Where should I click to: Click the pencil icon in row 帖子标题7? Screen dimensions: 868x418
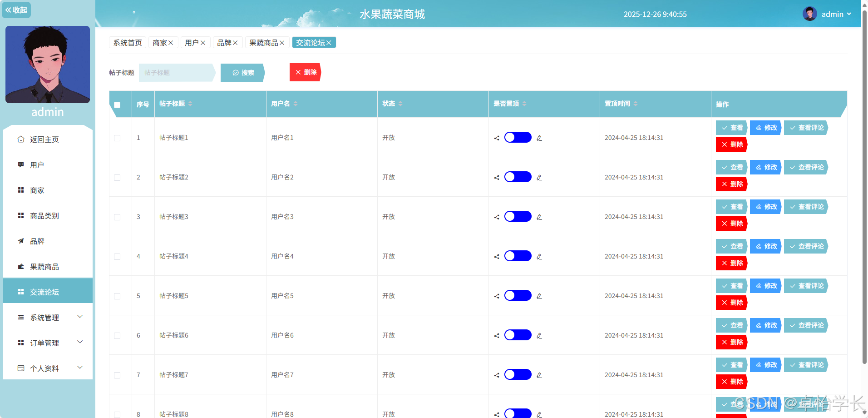click(x=539, y=375)
